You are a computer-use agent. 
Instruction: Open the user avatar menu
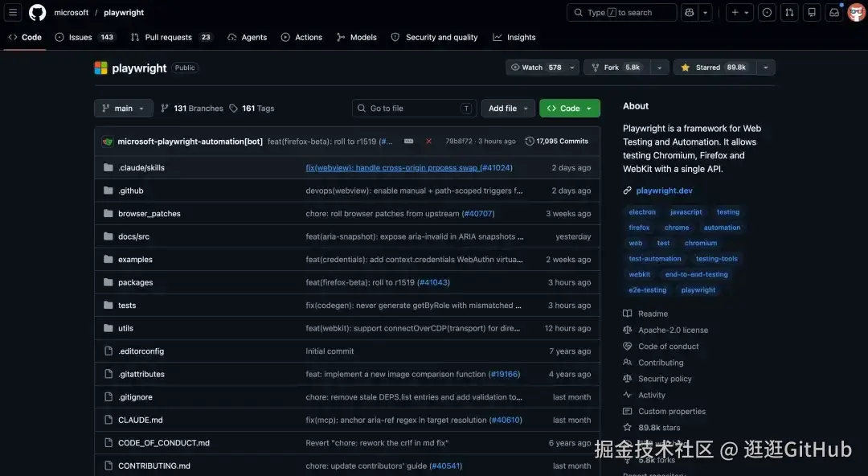pos(856,12)
